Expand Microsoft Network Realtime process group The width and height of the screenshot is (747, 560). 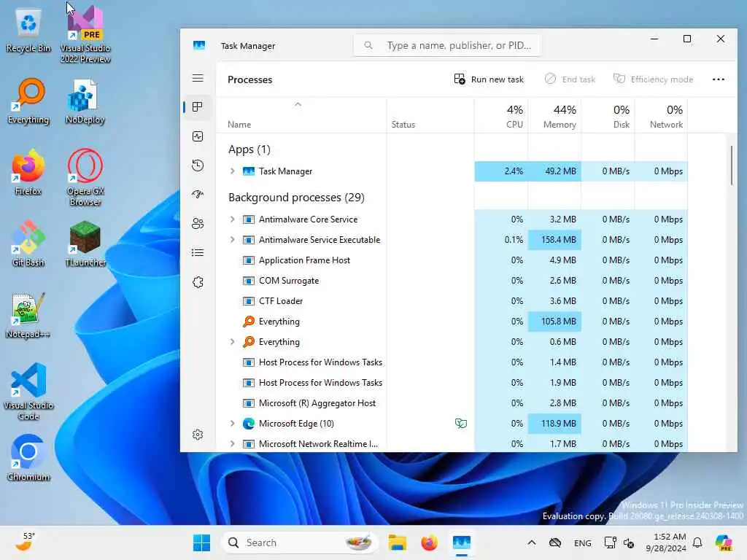pos(233,443)
